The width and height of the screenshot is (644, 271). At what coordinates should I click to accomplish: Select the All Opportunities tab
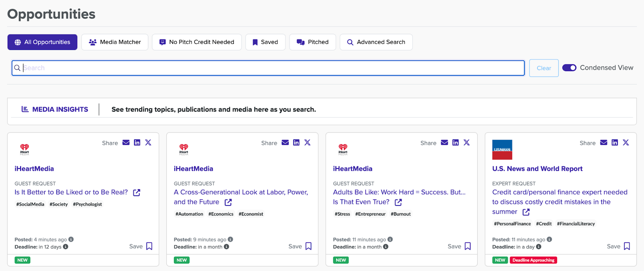click(x=42, y=42)
